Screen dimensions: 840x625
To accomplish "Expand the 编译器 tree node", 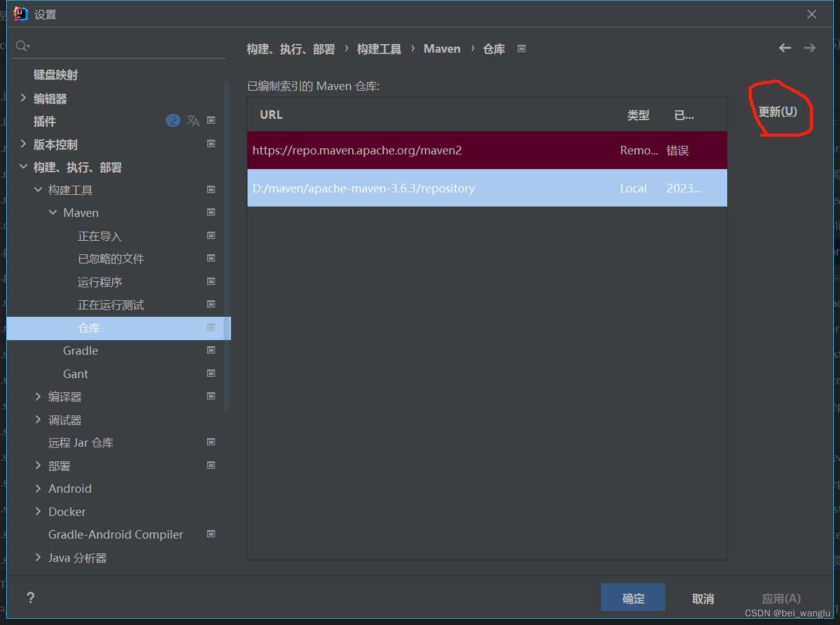I will [38, 396].
